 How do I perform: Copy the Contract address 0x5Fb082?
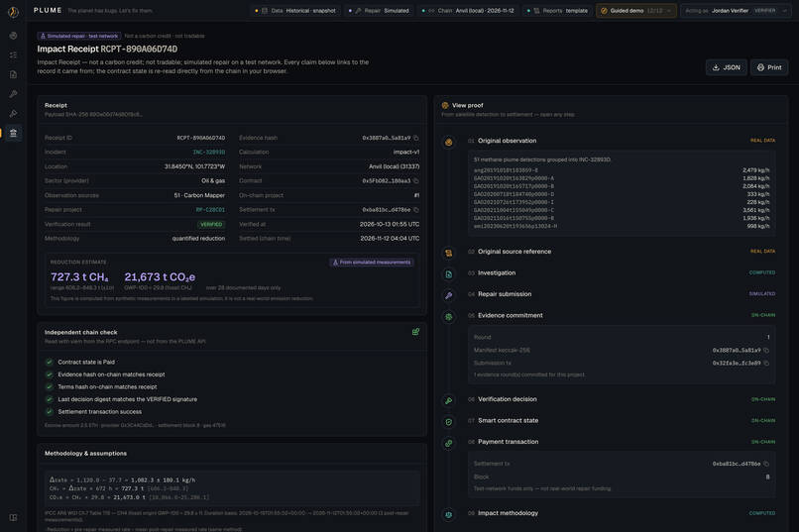point(416,180)
